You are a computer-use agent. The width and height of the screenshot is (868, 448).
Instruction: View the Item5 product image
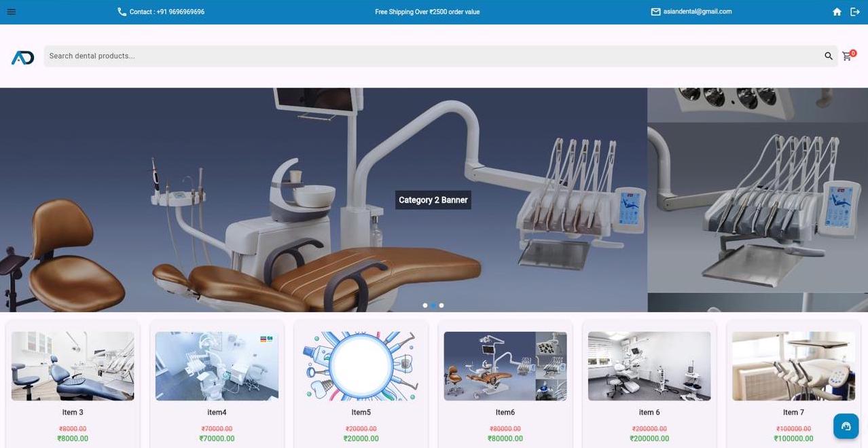[x=360, y=365]
